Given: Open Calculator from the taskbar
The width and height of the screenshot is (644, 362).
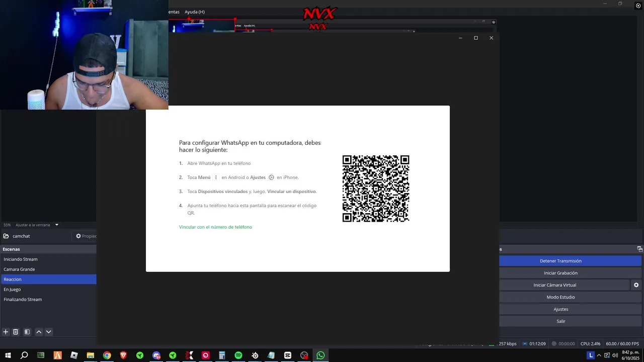Looking at the screenshot, I should click(x=222, y=355).
